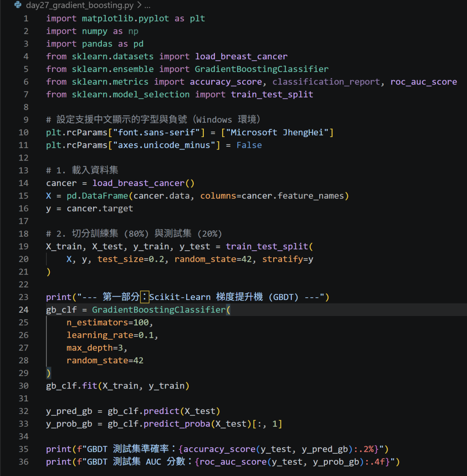The width and height of the screenshot is (467, 476).
Task: Click the "fit" method on line 30
Action: [89, 386]
